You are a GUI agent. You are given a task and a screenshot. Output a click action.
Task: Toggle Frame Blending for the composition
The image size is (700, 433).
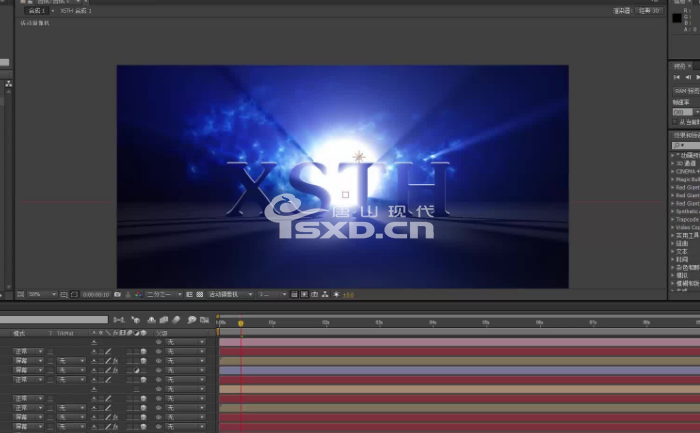pos(164,320)
